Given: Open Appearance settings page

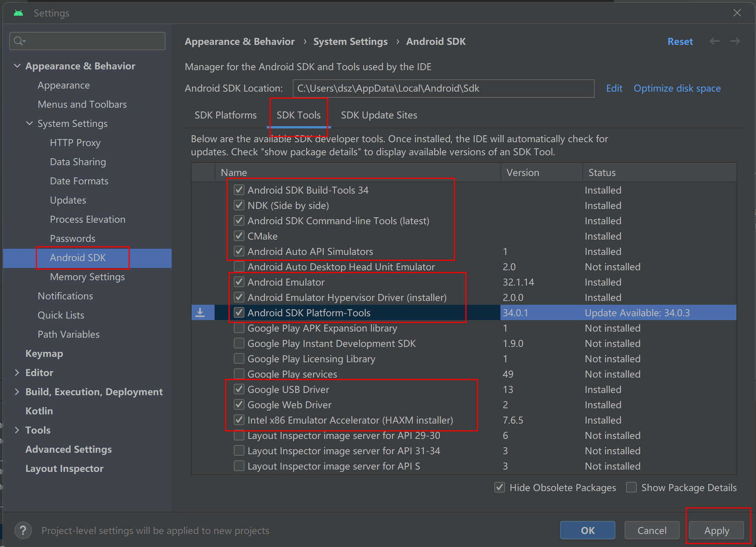Looking at the screenshot, I should pyautogui.click(x=64, y=85).
